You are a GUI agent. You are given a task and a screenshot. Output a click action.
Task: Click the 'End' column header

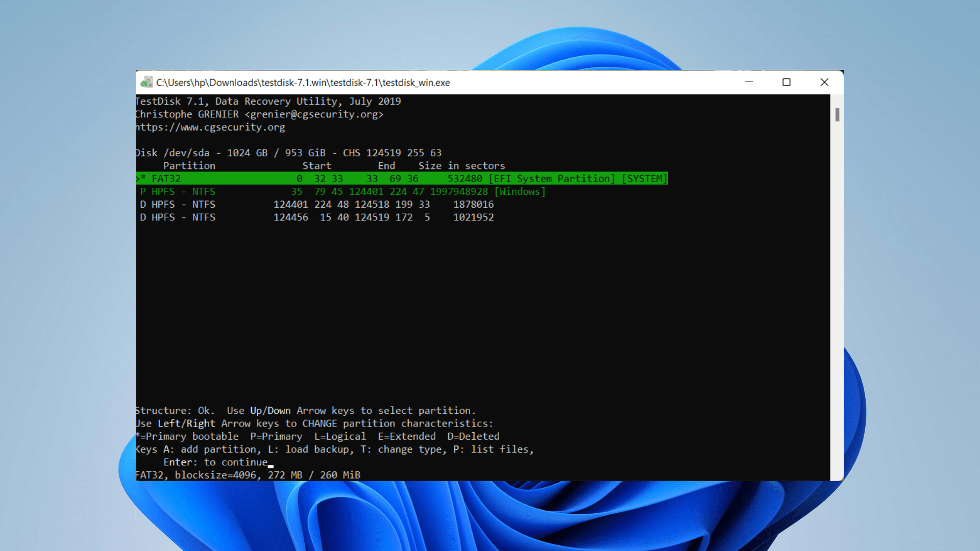386,166
